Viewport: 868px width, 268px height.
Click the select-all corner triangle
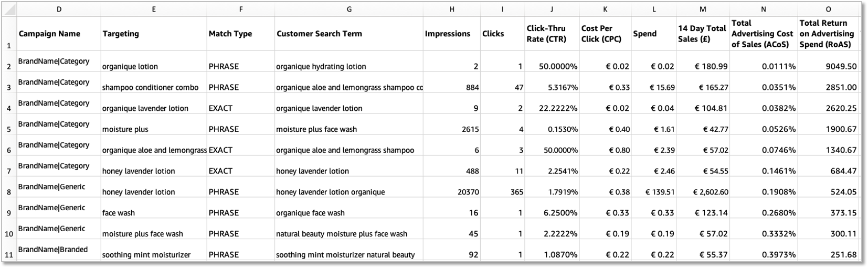[10, 9]
